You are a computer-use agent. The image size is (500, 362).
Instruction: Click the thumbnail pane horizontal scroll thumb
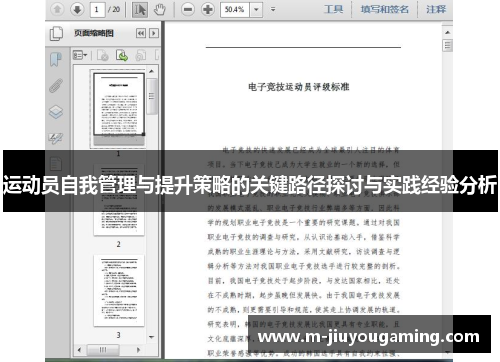[103, 350]
